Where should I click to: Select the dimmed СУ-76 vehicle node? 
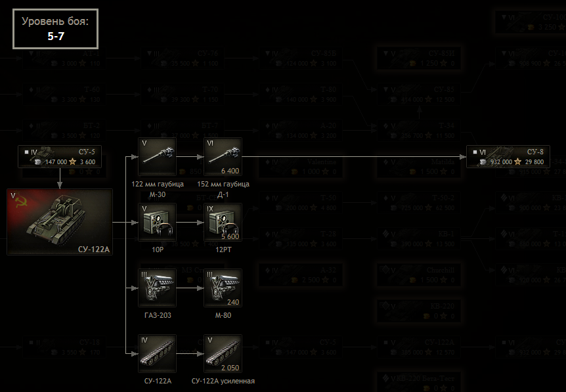(183, 58)
